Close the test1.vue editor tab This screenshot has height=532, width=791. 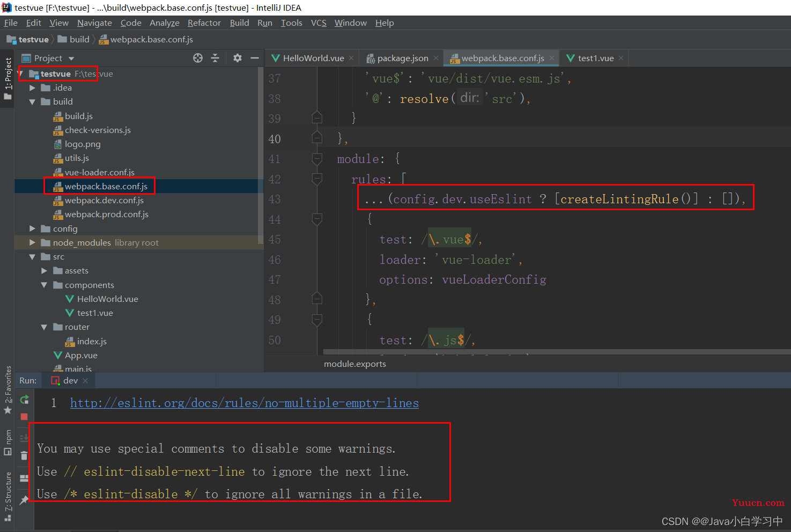(x=621, y=58)
